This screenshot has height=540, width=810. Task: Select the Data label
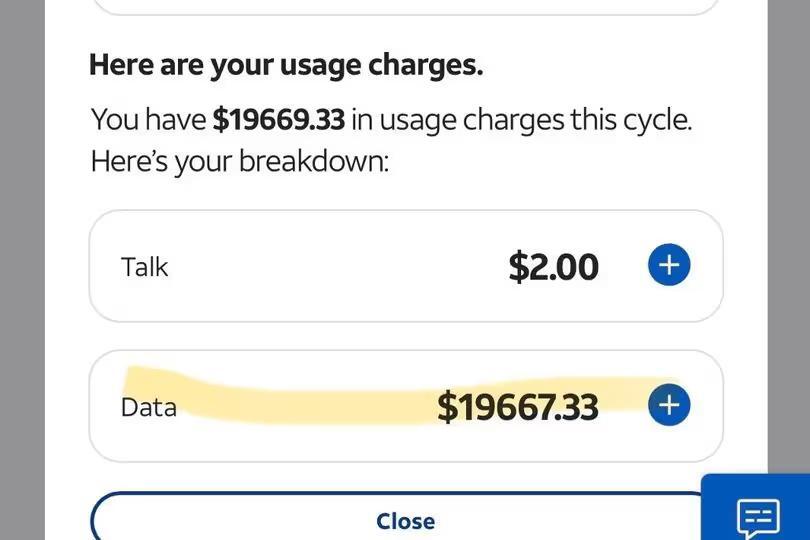(148, 407)
